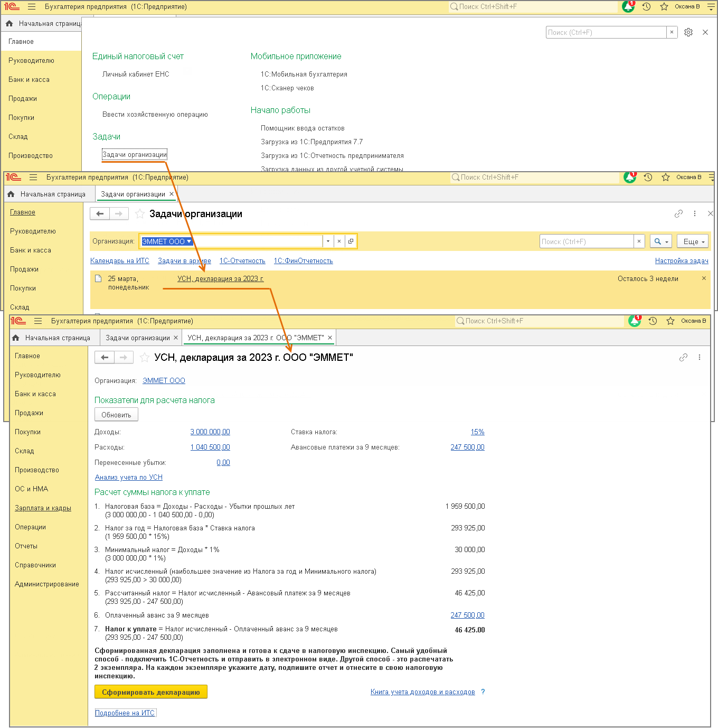Open Календарь на ИТС link
718x728 pixels.
(120, 261)
